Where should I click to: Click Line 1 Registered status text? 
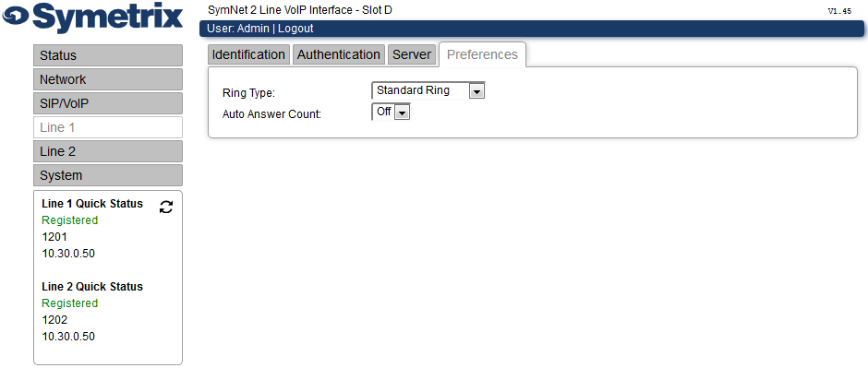tap(70, 220)
